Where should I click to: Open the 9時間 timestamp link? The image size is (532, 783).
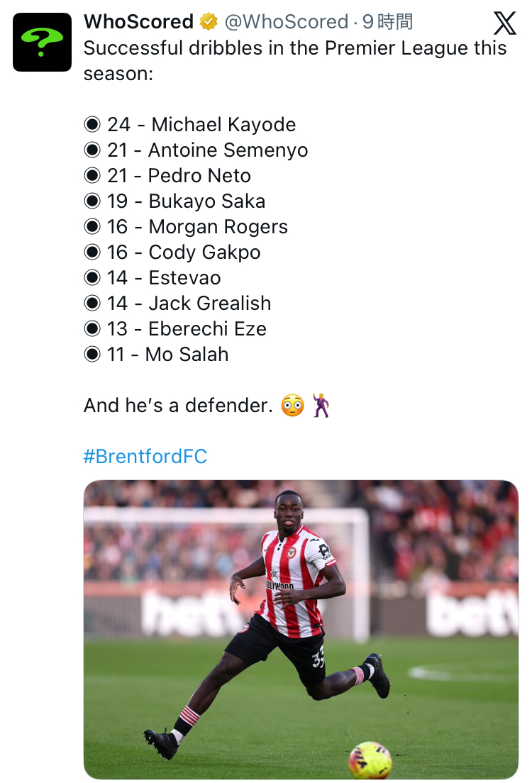click(387, 22)
